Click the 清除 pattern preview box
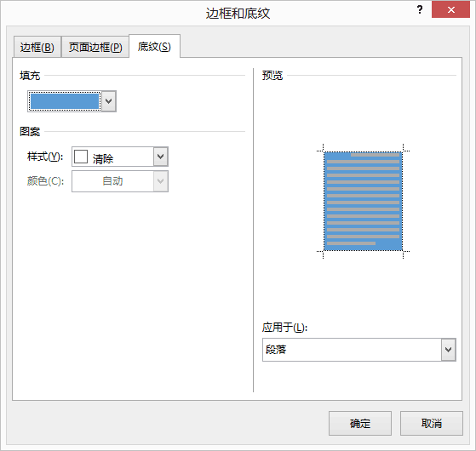Image resolution: width=476 pixels, height=451 pixels. click(x=81, y=157)
